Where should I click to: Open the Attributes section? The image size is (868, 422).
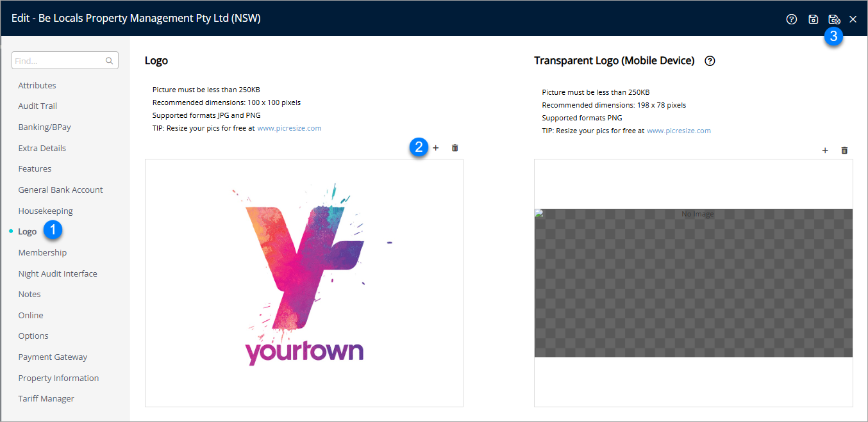(37, 85)
